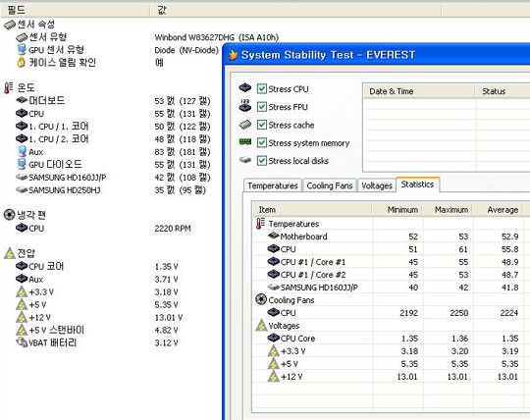
Task: Sort by the Maximum column header
Action: tap(448, 209)
